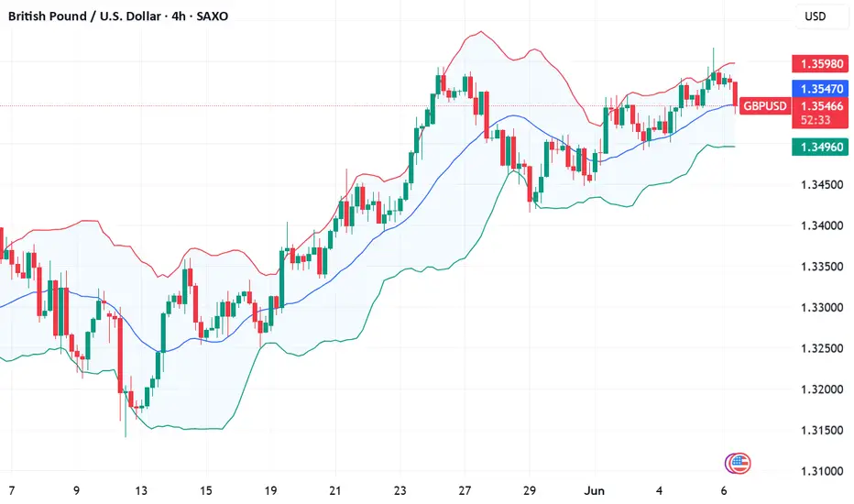Click the 1.31000 price scale level

coord(821,471)
